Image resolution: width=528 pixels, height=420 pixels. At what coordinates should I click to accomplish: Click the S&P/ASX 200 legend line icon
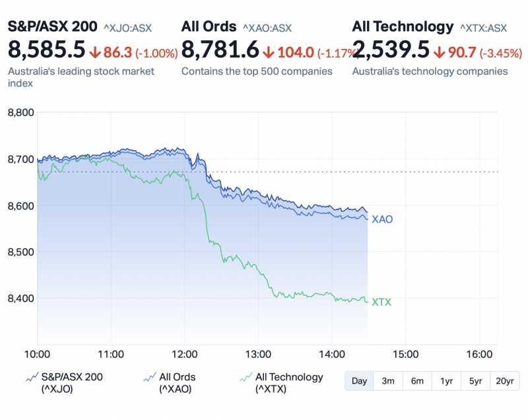click(x=31, y=378)
